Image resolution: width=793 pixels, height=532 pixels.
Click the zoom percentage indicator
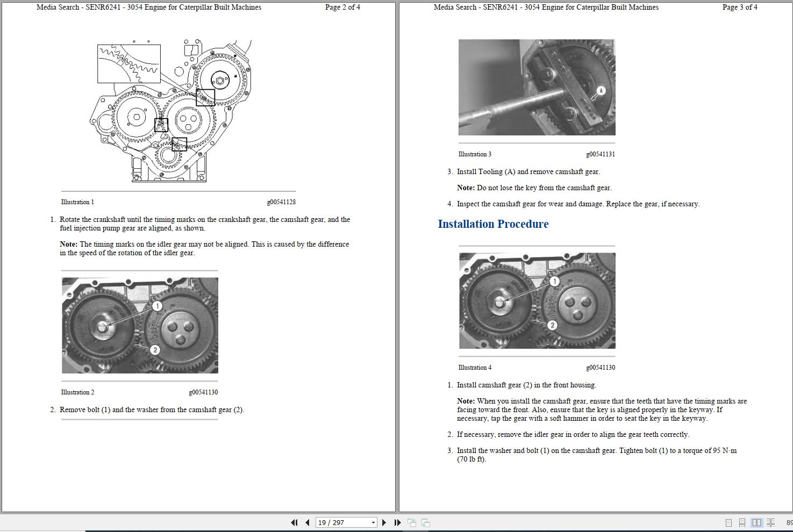point(789,522)
